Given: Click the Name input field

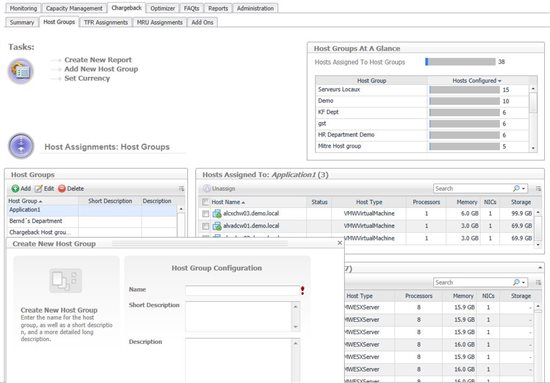Looking at the screenshot, I should 242,290.
